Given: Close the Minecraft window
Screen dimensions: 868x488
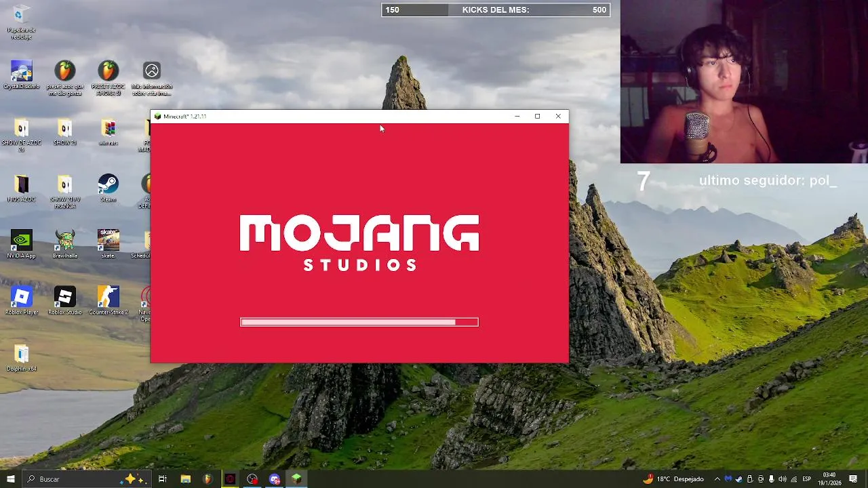Looking at the screenshot, I should [558, 117].
